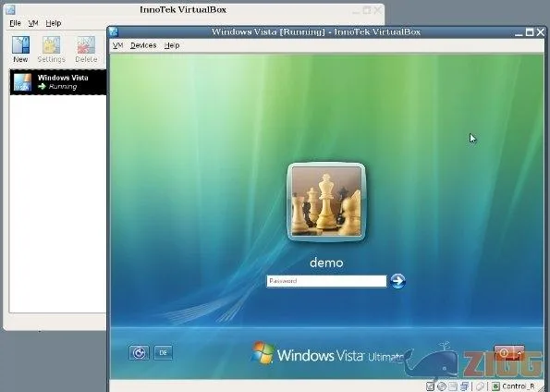Select Windows Vista in the VM list

click(x=58, y=82)
